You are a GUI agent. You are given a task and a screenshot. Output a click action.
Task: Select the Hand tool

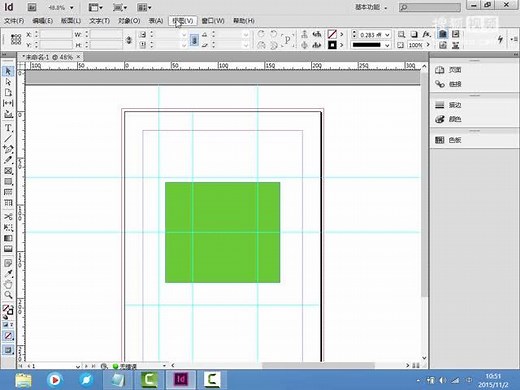click(8, 285)
